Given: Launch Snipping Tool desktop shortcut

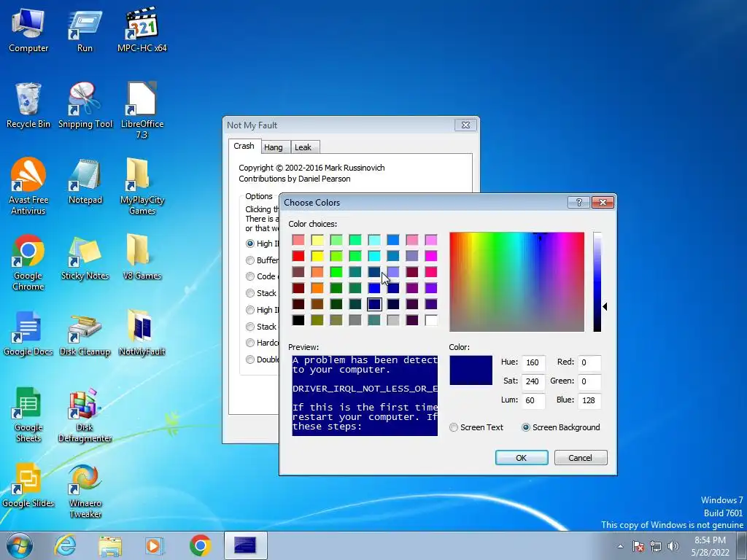Looking at the screenshot, I should pyautogui.click(x=85, y=105).
